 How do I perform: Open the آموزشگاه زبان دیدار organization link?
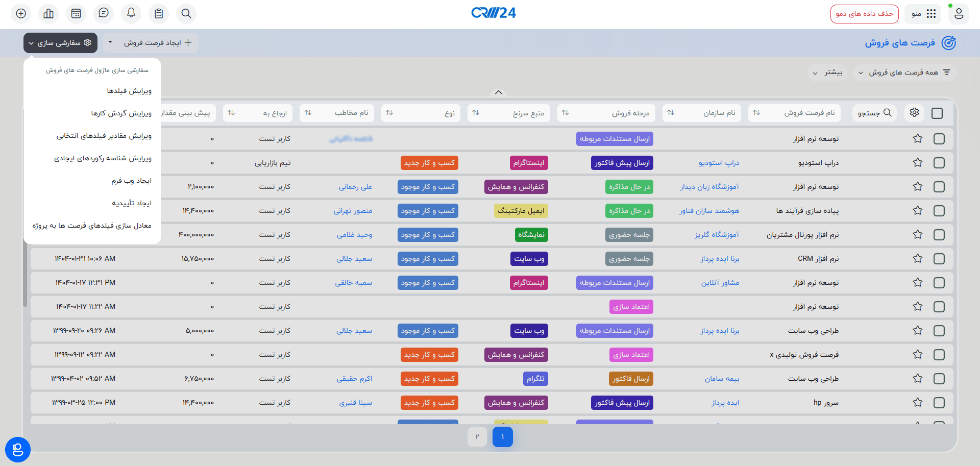709,187
